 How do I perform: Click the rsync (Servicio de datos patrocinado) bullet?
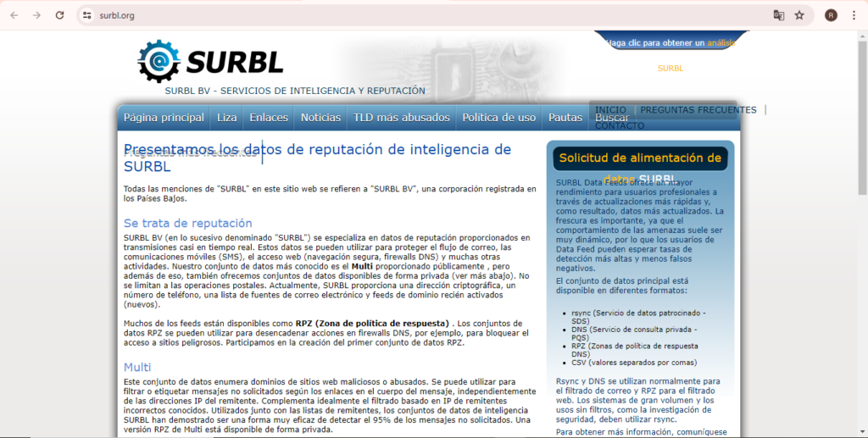(x=638, y=317)
